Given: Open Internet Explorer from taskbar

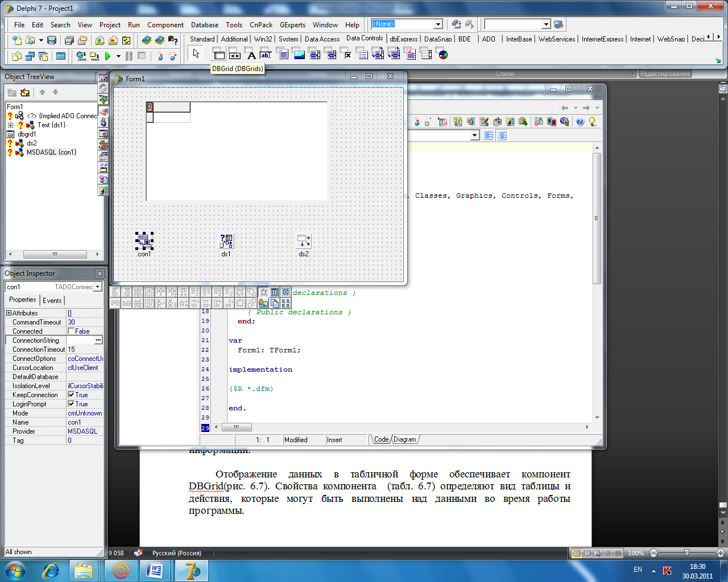Looking at the screenshot, I should (x=51, y=570).
